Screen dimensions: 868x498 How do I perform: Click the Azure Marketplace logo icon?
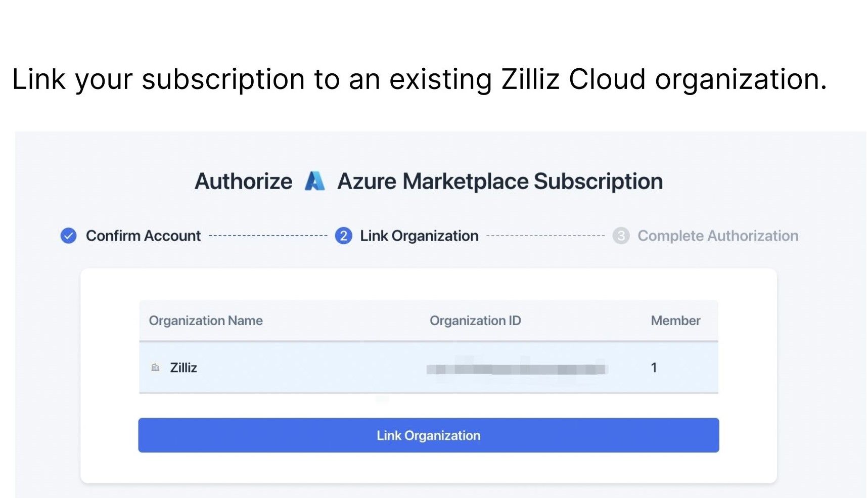[x=314, y=181]
